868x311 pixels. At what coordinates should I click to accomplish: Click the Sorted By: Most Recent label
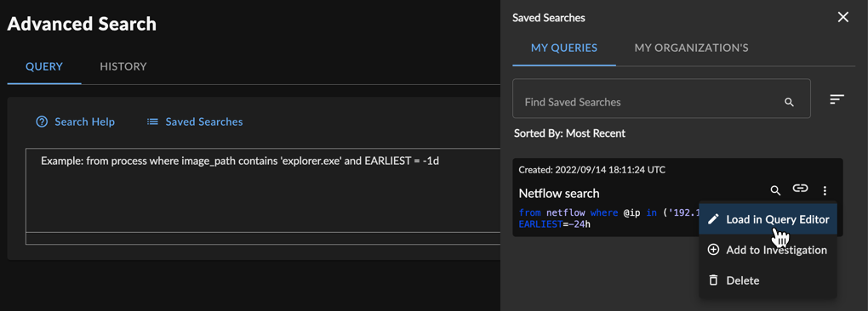[x=569, y=133]
